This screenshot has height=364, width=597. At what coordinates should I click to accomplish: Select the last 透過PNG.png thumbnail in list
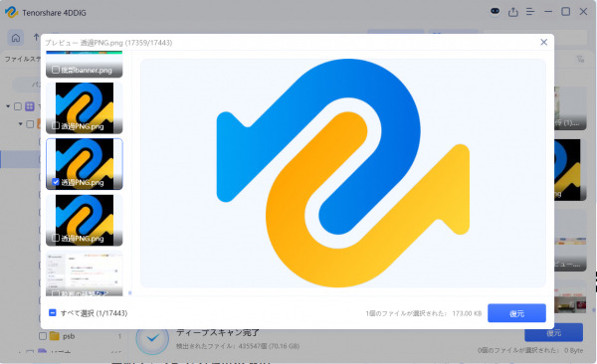(x=85, y=220)
